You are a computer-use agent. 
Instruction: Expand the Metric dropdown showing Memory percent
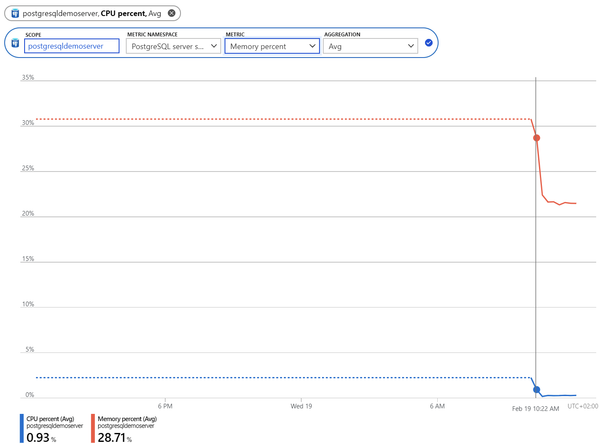(272, 46)
